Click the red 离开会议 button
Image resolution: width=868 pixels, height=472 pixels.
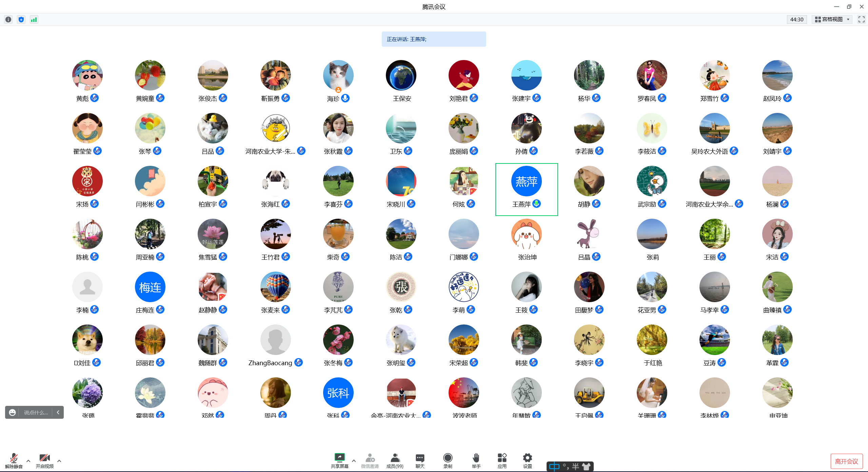pyautogui.click(x=846, y=461)
